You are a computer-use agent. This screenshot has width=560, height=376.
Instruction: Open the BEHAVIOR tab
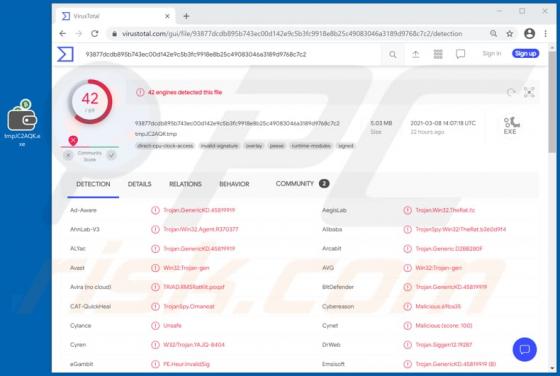pyautogui.click(x=234, y=184)
